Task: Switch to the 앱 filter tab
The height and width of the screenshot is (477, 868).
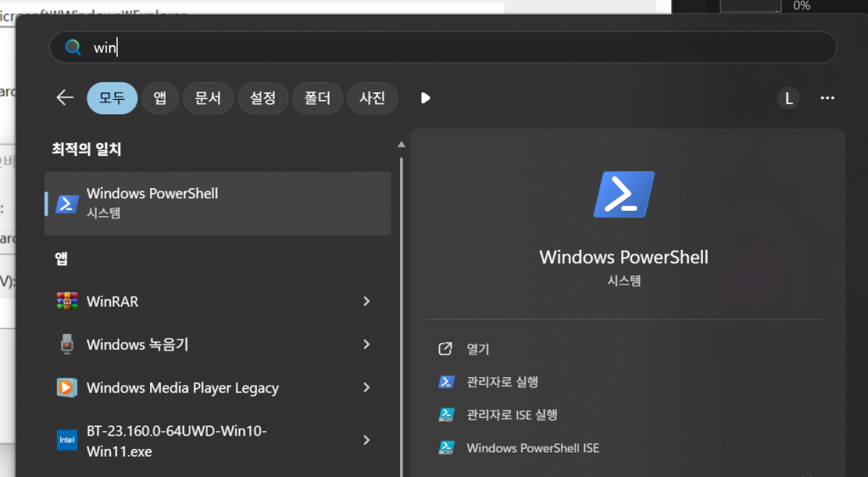Action: [x=160, y=98]
